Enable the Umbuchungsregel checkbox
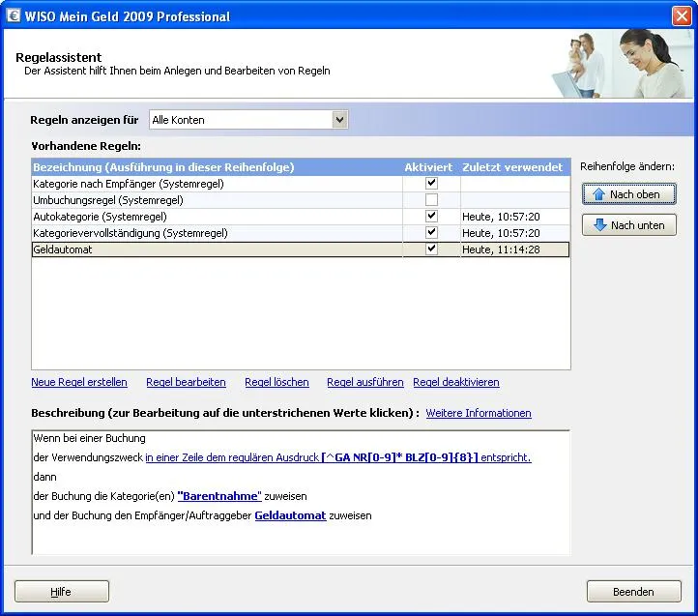698x616 pixels. [431, 199]
